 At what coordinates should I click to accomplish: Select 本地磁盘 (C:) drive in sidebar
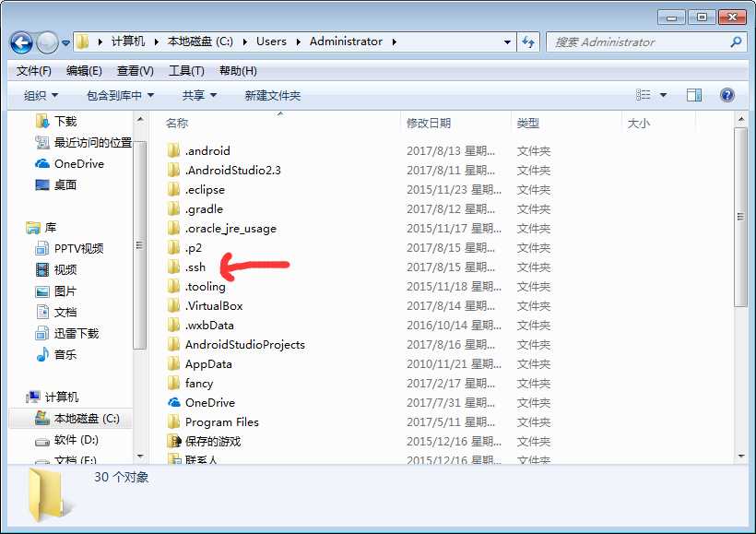pos(77,418)
